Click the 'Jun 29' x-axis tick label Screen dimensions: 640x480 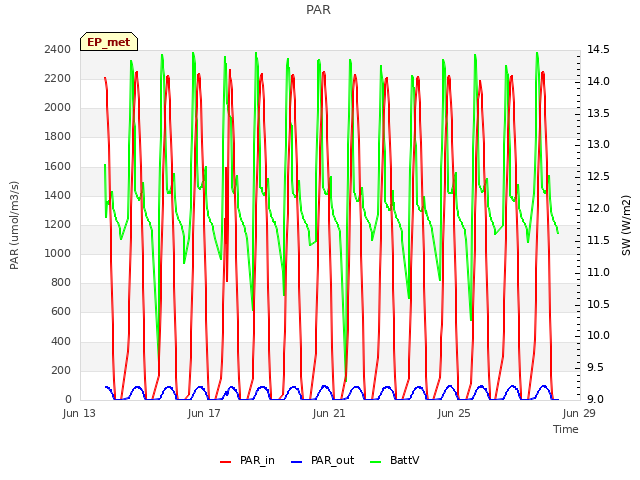click(x=579, y=413)
